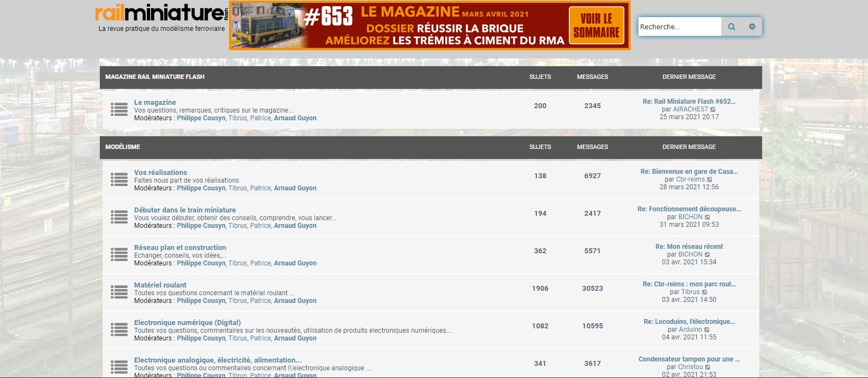Viewport: 868px width, 378px height.
Task: Click the Electronique analogique row icon
Action: (119, 367)
